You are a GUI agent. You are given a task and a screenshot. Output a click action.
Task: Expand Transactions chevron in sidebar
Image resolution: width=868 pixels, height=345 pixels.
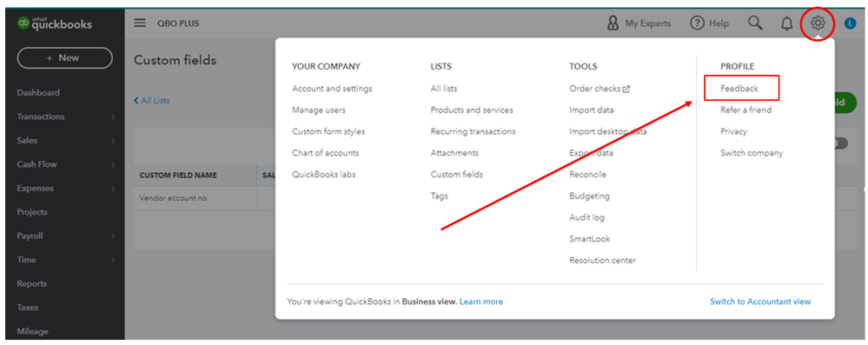click(113, 116)
